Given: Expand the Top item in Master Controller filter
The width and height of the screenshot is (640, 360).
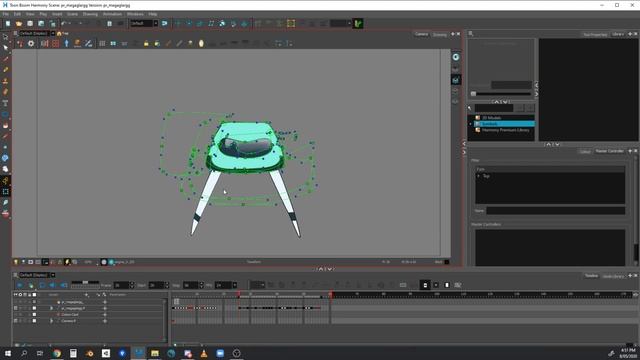Looking at the screenshot, I should coord(478,176).
